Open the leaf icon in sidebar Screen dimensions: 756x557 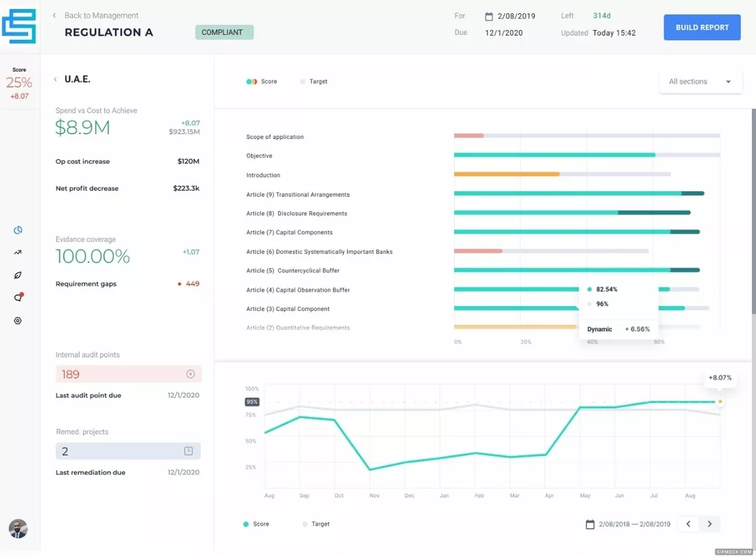pos(18,275)
